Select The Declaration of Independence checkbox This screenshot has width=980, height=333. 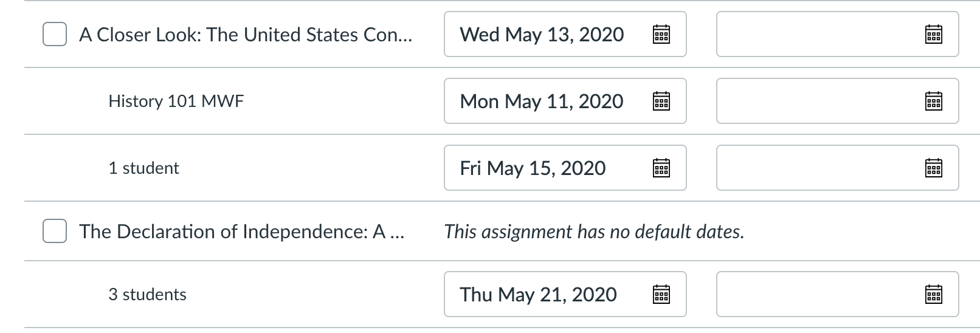(x=55, y=232)
